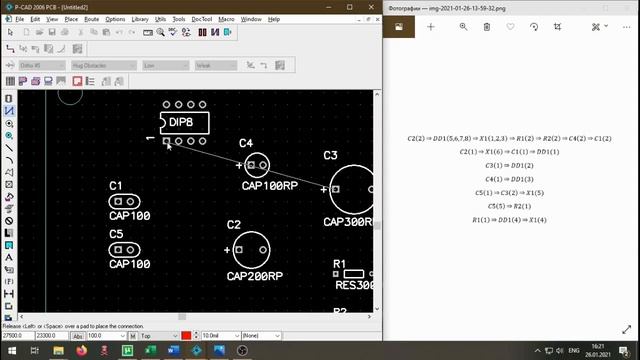Click the heart favorite icon in the Photos window
This screenshot has width=640, height=360.
click(510, 27)
